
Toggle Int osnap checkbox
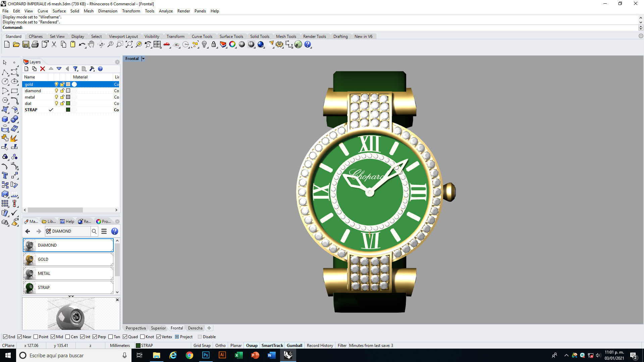[x=82, y=337]
